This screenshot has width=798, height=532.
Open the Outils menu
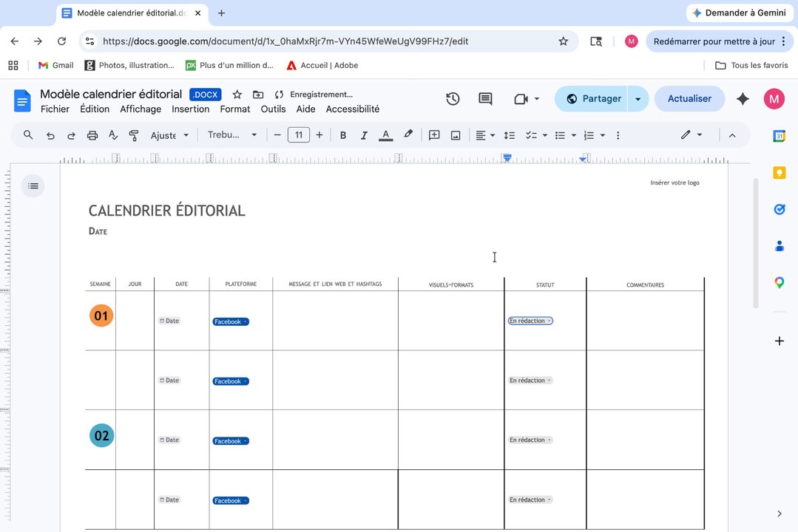pos(274,109)
